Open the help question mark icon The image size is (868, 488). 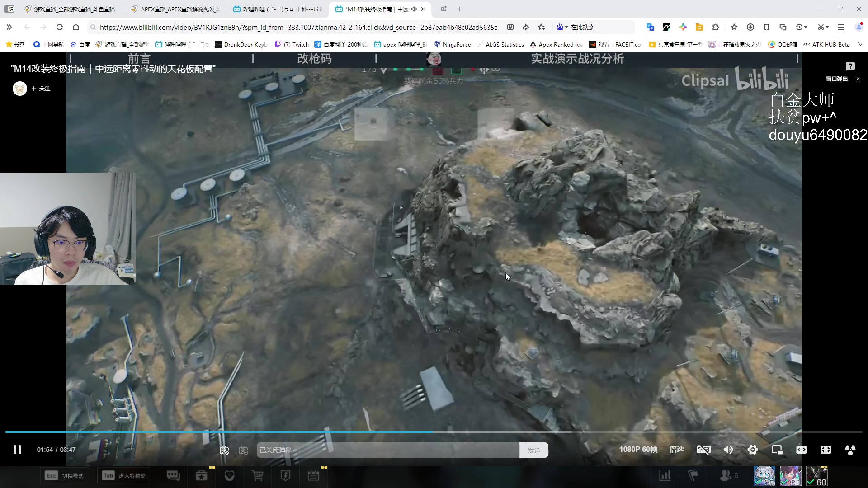coord(850,66)
